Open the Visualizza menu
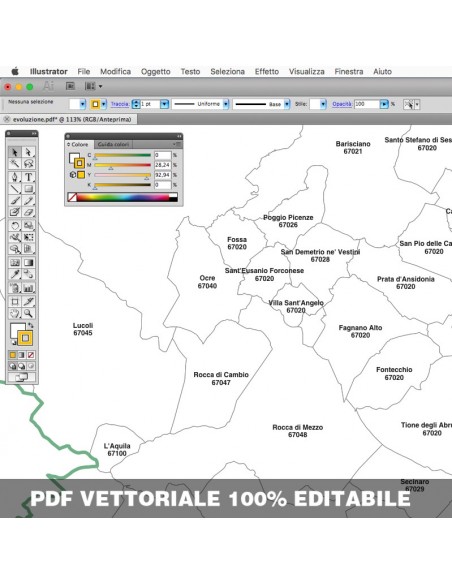 (307, 72)
